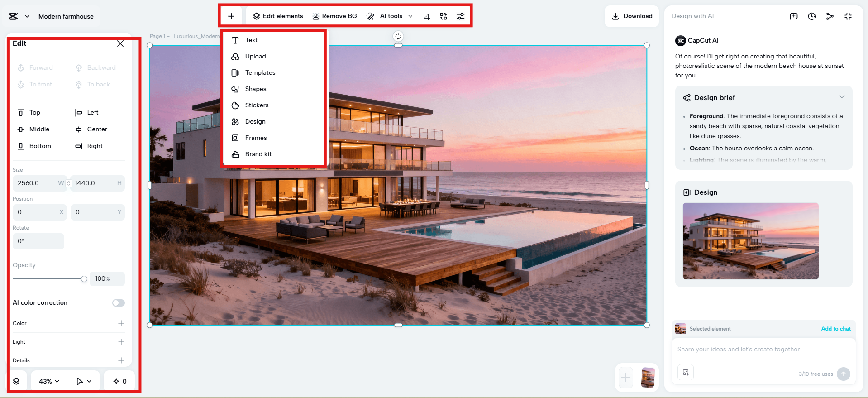Collapse the Design brief section
Image resolution: width=868 pixels, height=398 pixels.
[x=841, y=97]
